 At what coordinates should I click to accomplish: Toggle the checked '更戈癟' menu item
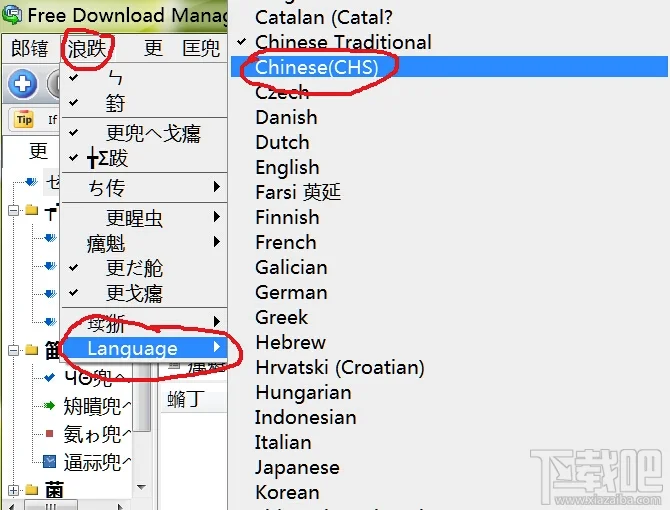tap(144, 293)
